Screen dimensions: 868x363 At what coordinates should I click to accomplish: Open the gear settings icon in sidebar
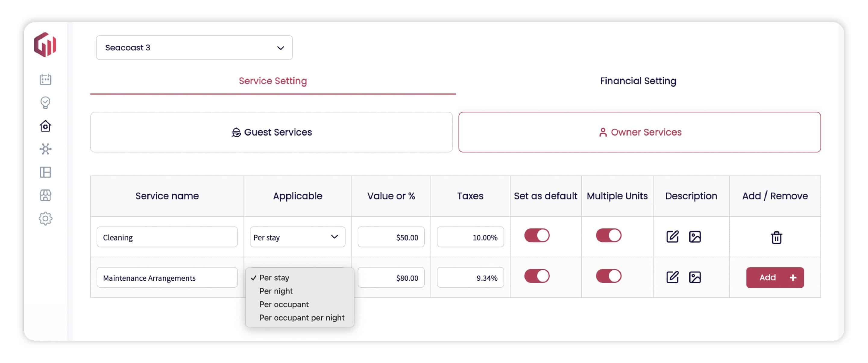pos(46,218)
